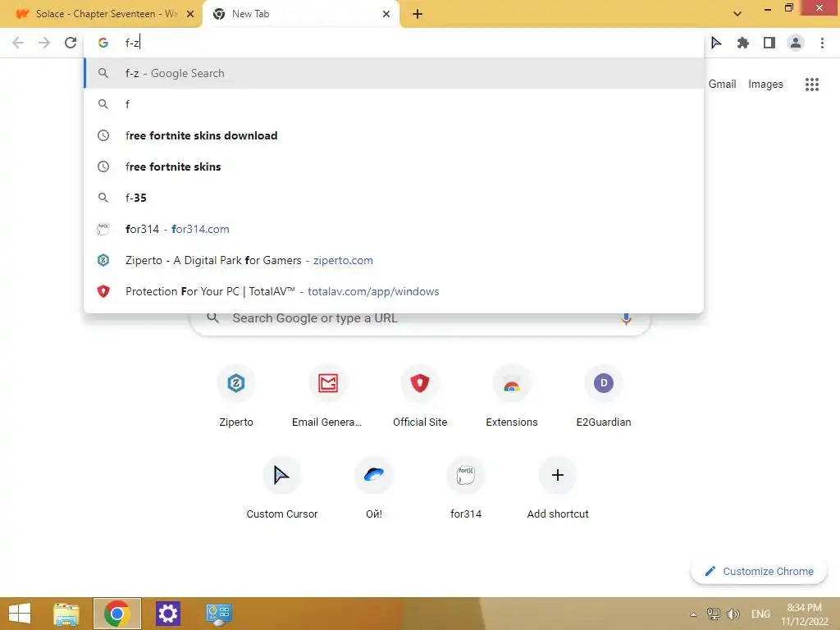Open the Images link
840x630 pixels.
pos(765,84)
